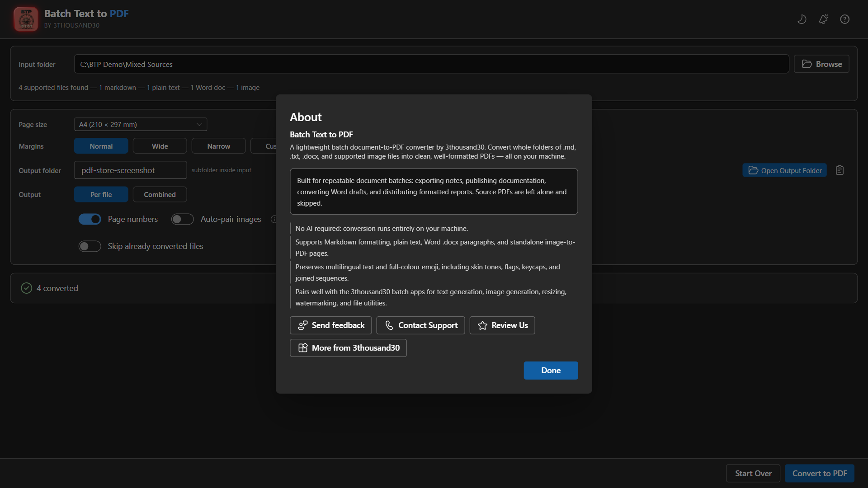
Task: Open More from 3thousand30
Action: pos(348,348)
